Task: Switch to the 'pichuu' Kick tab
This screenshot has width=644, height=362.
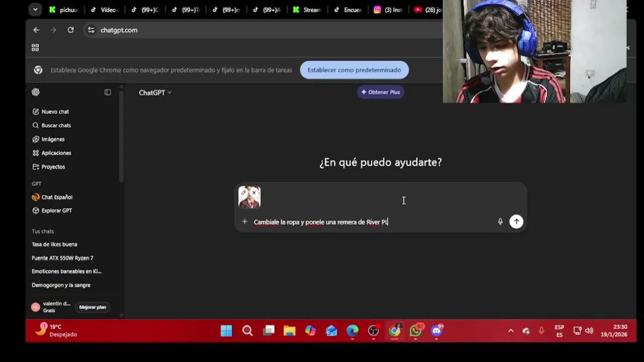Action: [63, 10]
